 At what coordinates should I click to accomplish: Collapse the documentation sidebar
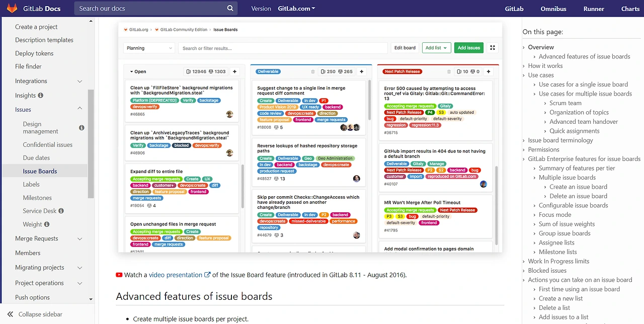36,314
